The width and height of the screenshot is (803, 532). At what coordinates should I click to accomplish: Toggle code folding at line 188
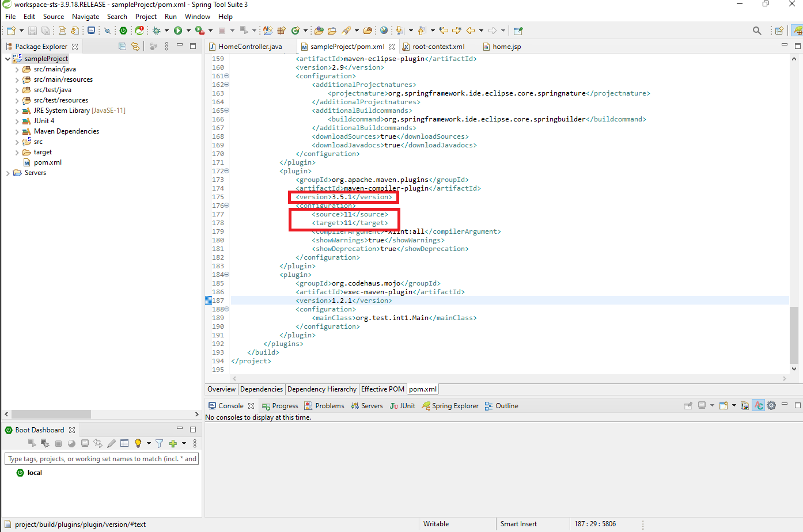227,309
